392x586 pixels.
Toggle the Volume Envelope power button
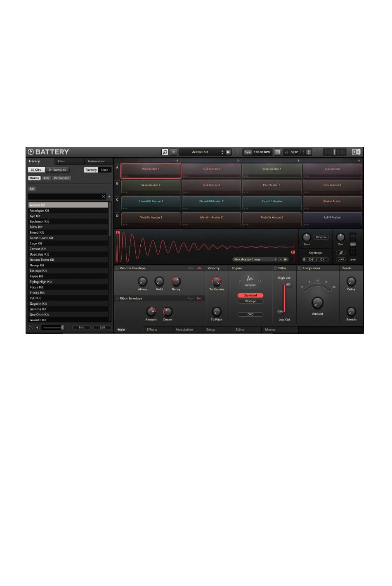(117, 268)
